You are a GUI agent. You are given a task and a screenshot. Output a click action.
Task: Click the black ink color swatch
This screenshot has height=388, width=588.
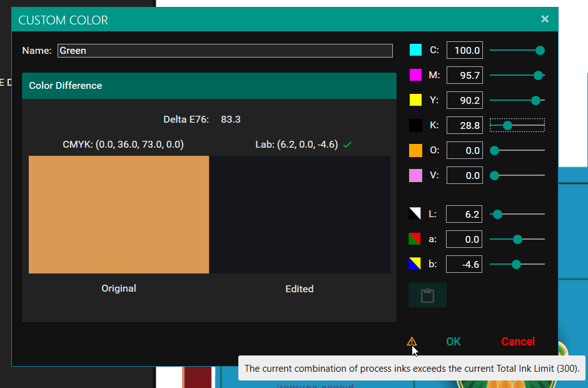(415, 125)
